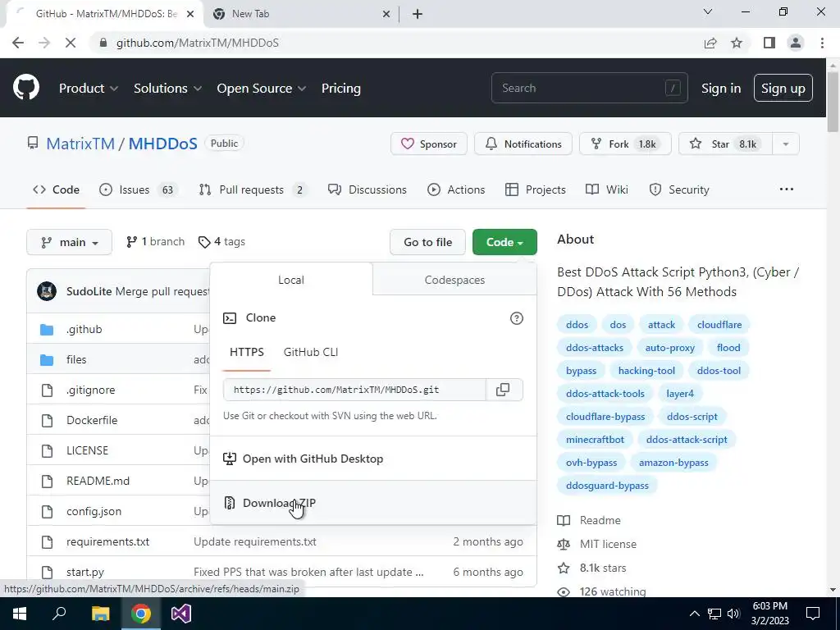This screenshot has height=630, width=840.
Task: Click the SudoLite avatar image
Action: 47,291
